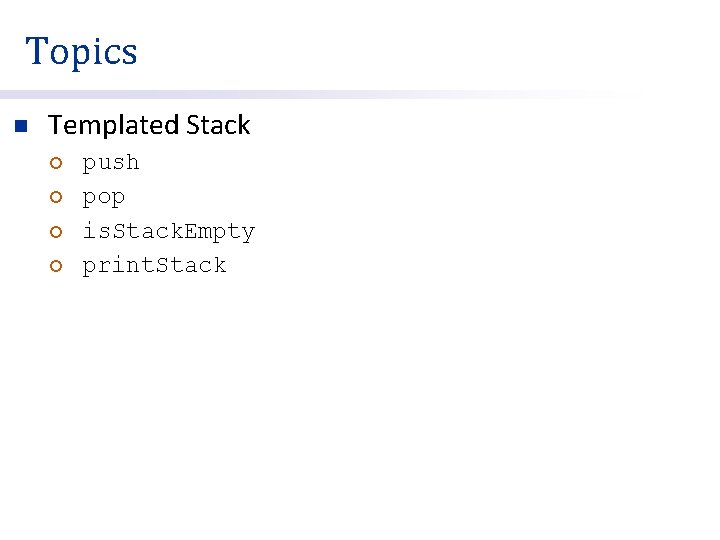Click the circle bullet next to push
Image resolution: width=720 pixels, height=540 pixels.
point(57,163)
